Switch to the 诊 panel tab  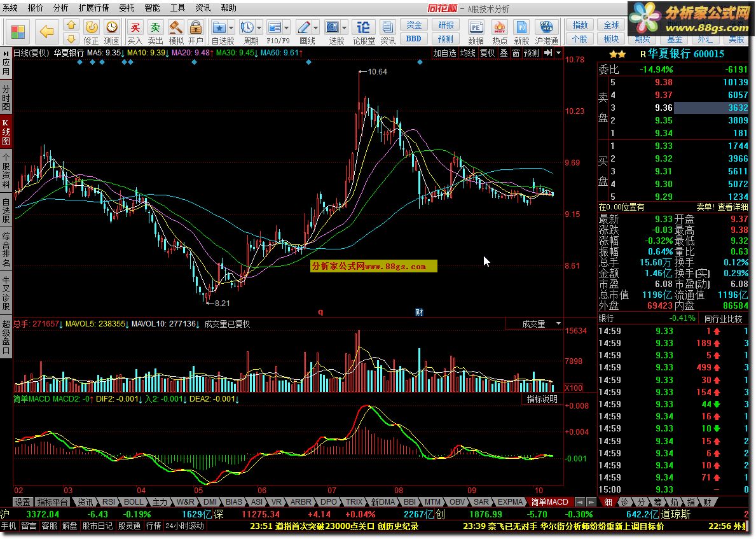pos(624,502)
